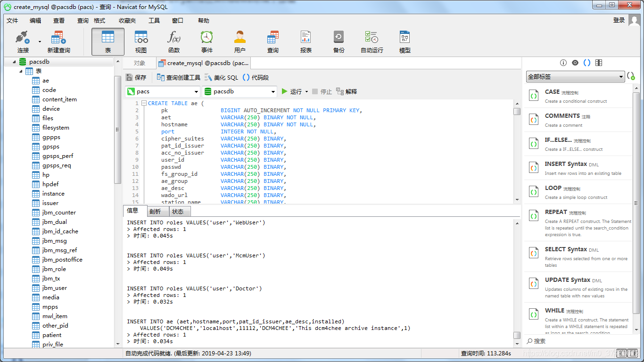644x362 pixels.
Task: Click Beautify SQL (美化 SQL)
Action: 221,77
